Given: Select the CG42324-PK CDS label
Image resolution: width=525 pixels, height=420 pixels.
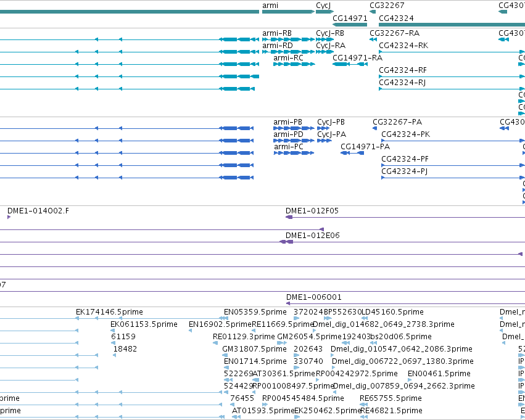Looking at the screenshot, I should tap(406, 135).
